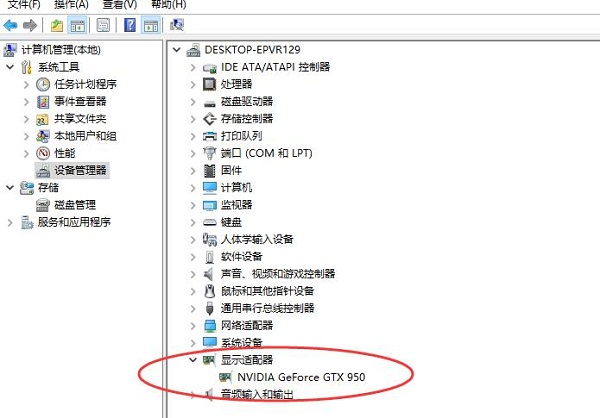Screen dimensions: 600x418
Task: Expand 任务计划程序 in the left tree
Action: coord(28,84)
